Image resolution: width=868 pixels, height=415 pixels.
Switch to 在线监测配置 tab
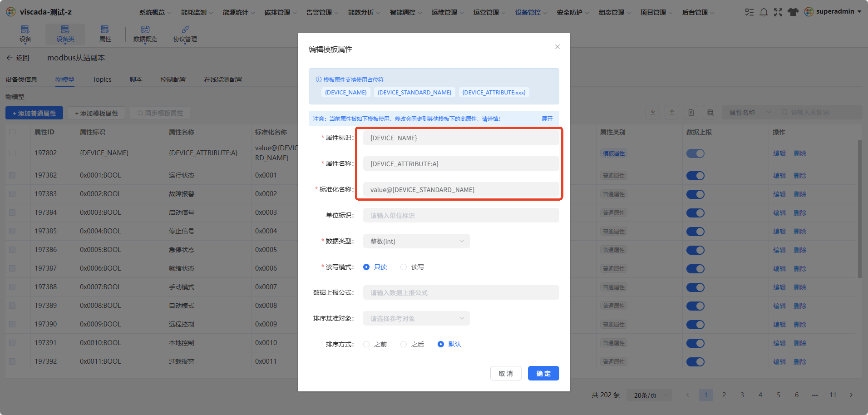point(223,79)
